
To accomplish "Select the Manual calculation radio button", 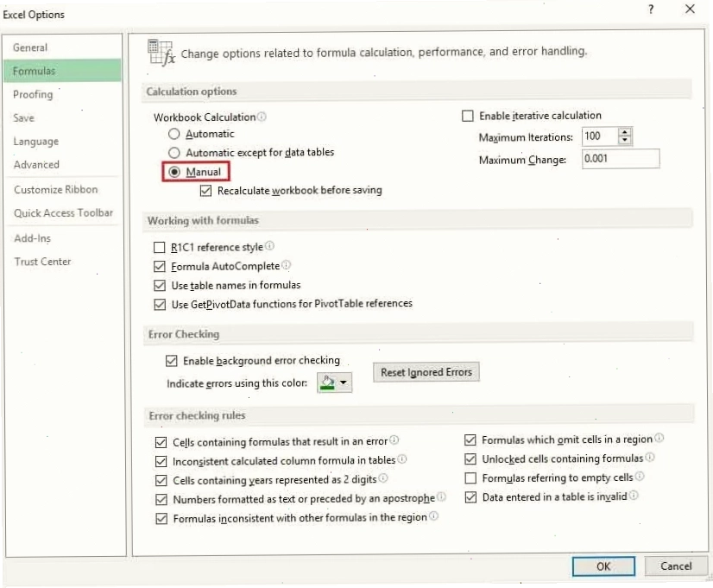I will point(174,172).
